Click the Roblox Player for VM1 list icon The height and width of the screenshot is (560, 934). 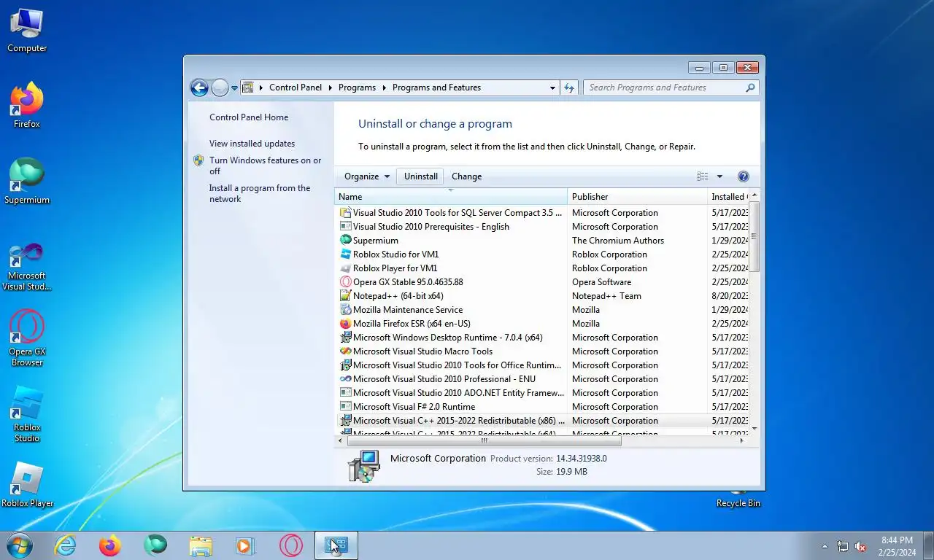(x=346, y=268)
